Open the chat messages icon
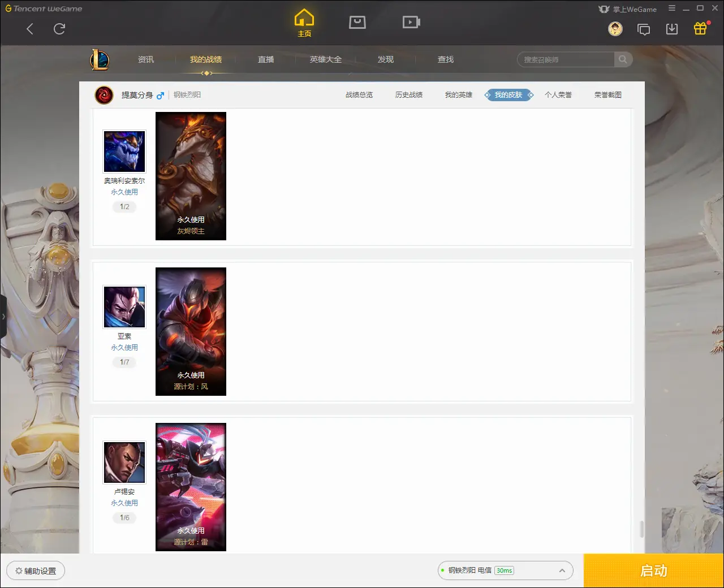 [644, 29]
